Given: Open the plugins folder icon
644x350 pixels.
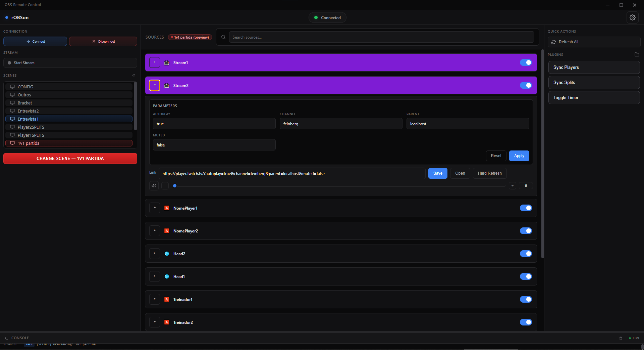Looking at the screenshot, I should [637, 54].
